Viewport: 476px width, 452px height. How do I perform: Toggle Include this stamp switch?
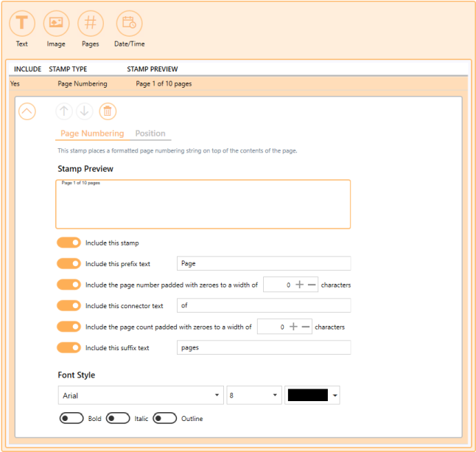69,243
